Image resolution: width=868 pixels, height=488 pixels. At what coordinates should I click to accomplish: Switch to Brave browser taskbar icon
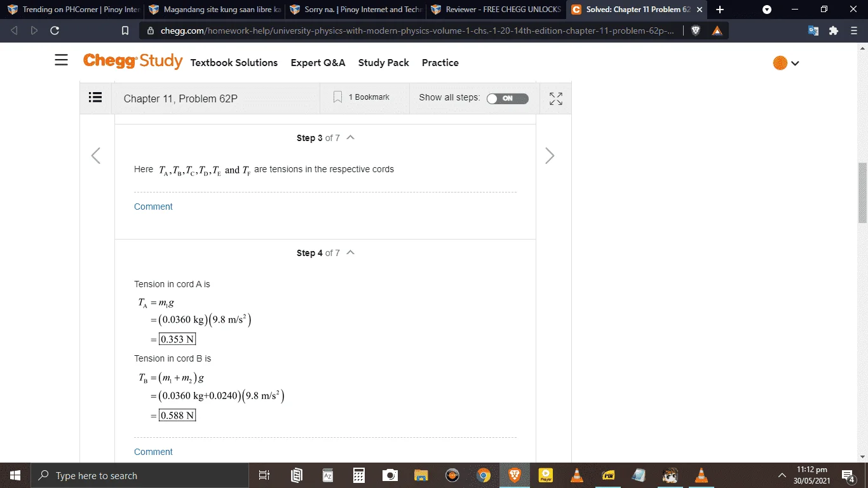(515, 475)
